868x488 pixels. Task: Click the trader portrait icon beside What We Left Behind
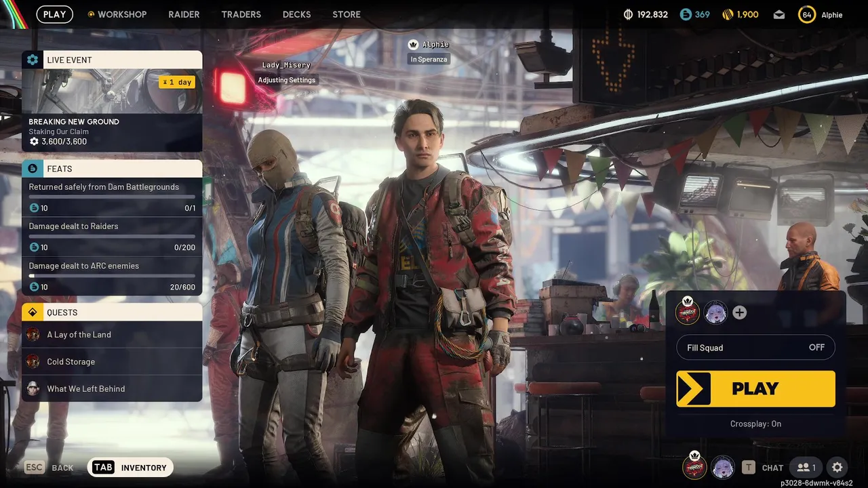click(x=33, y=389)
